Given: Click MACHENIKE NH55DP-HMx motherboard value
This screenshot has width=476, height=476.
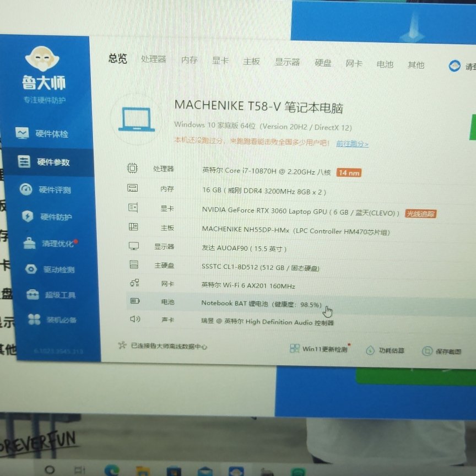Looking at the screenshot, I should [x=296, y=230].
